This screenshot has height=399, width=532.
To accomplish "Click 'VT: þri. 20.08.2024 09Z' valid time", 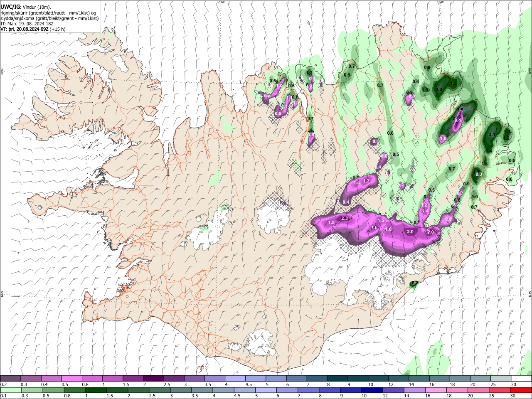I will tap(25, 29).
